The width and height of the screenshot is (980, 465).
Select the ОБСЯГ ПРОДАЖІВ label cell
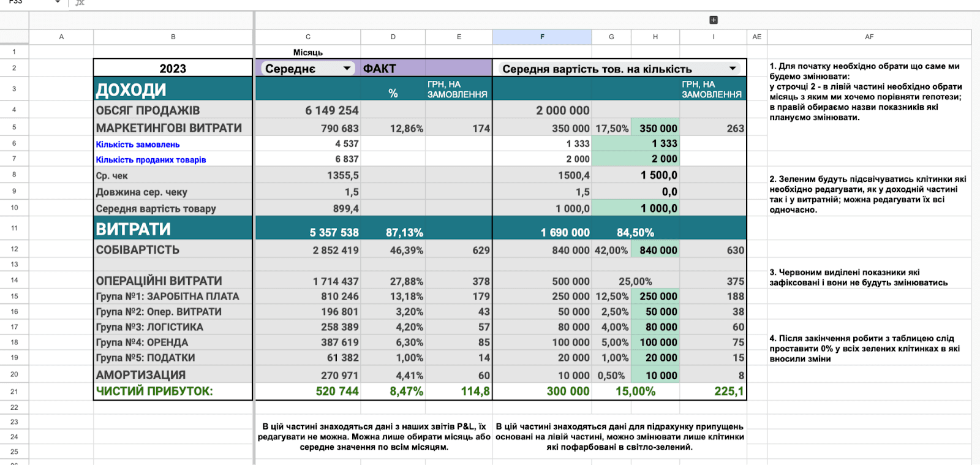click(173, 110)
